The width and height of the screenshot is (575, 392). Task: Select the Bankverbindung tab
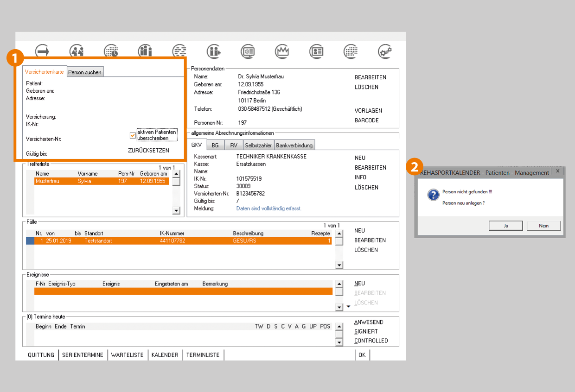pyautogui.click(x=294, y=145)
